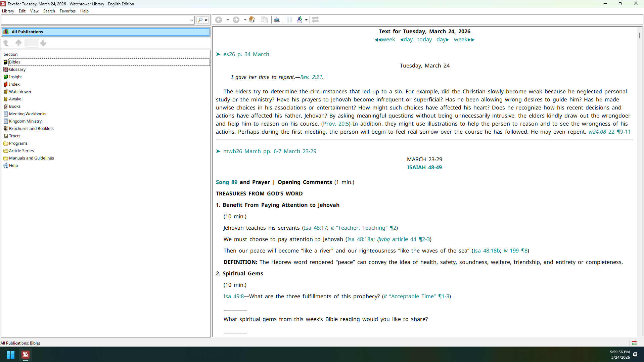This screenshot has height=362, width=644.
Task: Click the Home icon in toolbar
Action: [x=252, y=20]
